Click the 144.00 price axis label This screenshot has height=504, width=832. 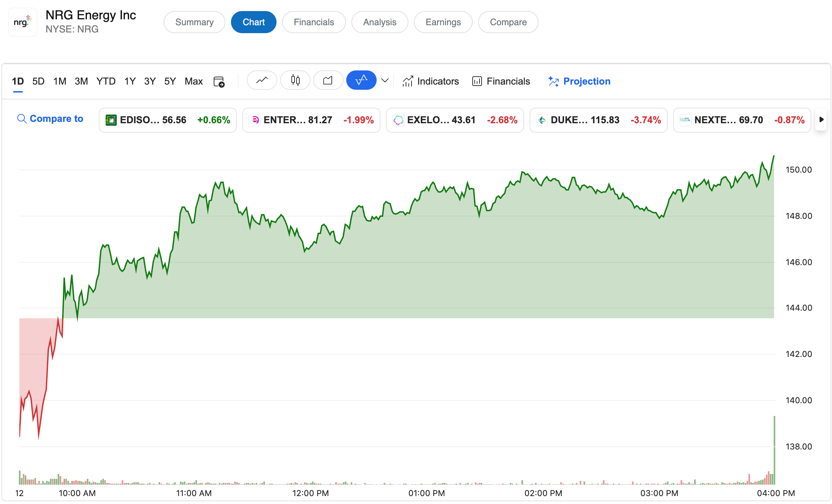(799, 308)
